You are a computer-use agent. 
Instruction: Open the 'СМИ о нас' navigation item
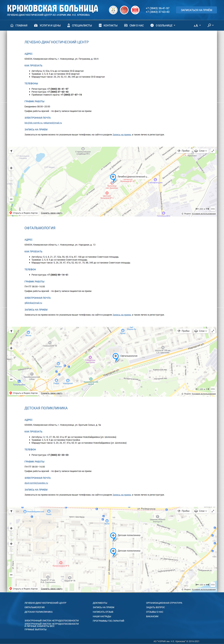(x=134, y=26)
